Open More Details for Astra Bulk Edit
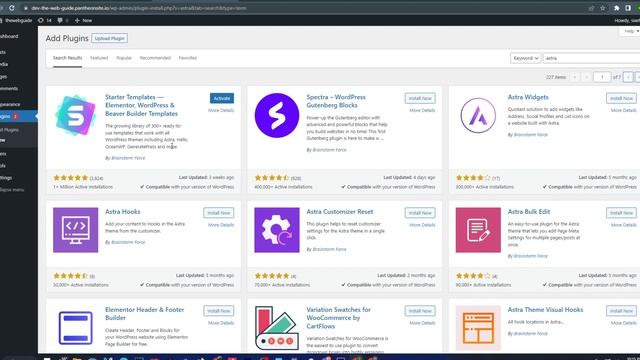 tap(623, 225)
